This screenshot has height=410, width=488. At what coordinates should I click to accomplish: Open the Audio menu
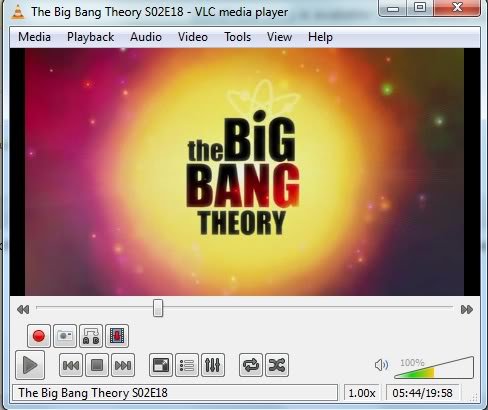pyautogui.click(x=146, y=37)
